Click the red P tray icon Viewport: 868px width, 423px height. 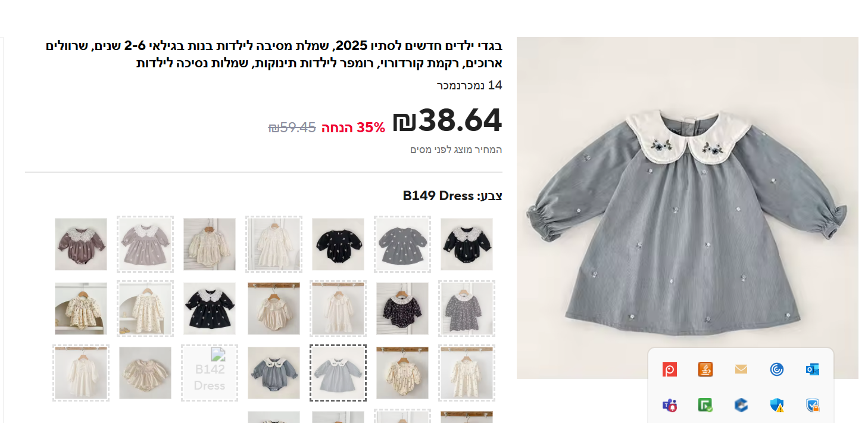coord(670,369)
